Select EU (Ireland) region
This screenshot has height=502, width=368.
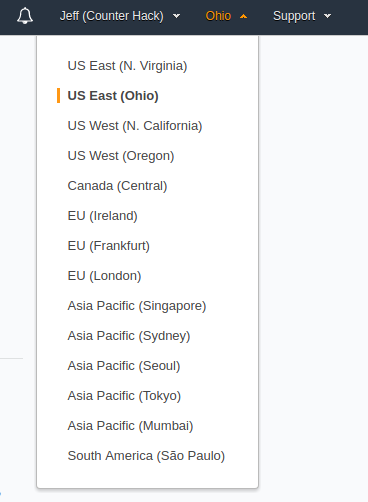pos(103,216)
